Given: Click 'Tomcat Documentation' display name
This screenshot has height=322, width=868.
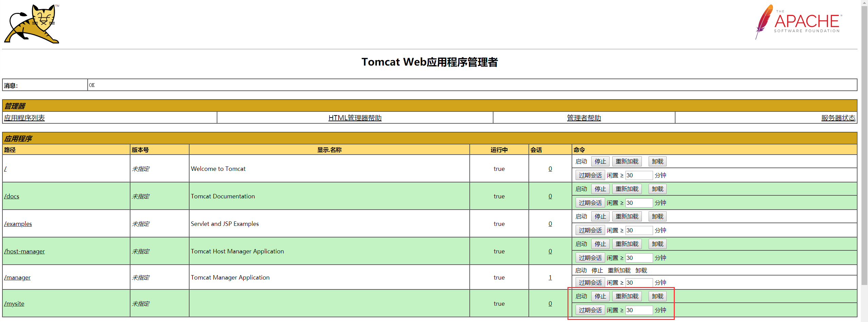Looking at the screenshot, I should point(223,196).
